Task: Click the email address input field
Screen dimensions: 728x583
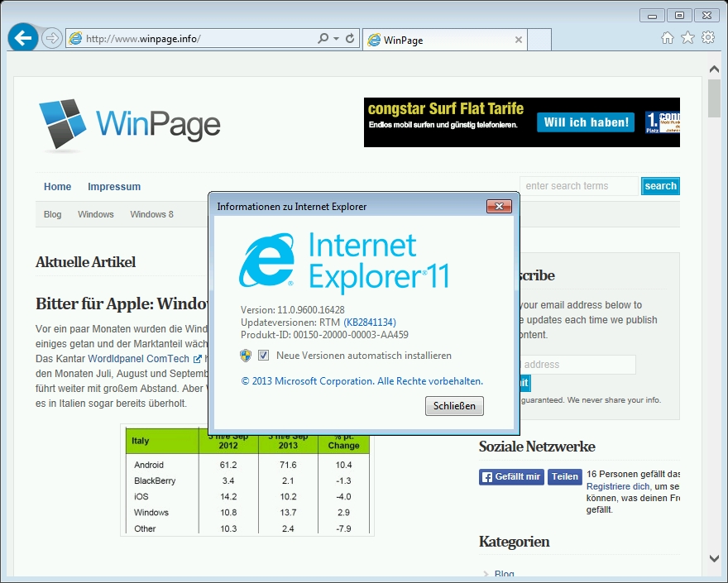Action: point(577,365)
